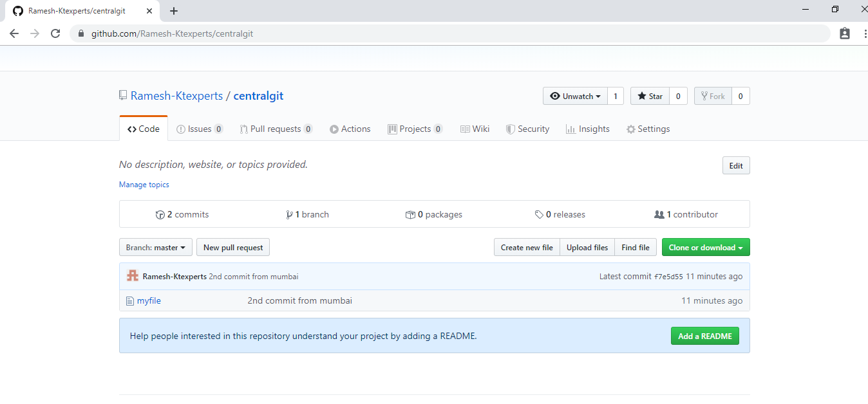868x404 pixels.
Task: View the Security tab
Action: pyautogui.click(x=527, y=129)
